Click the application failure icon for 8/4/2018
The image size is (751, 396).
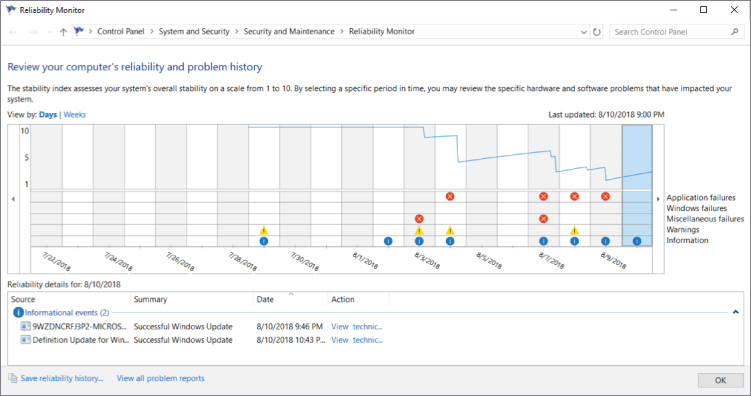[x=450, y=196]
